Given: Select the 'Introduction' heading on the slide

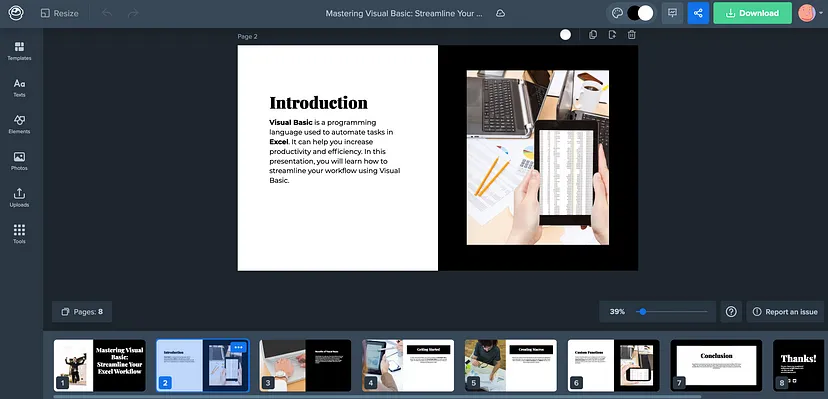Looking at the screenshot, I should tap(318, 103).
